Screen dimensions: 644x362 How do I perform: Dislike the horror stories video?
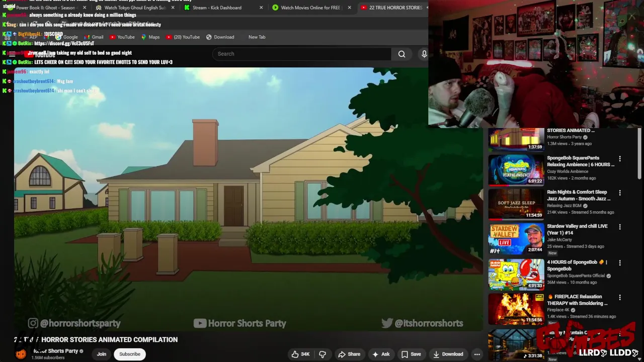point(323,354)
